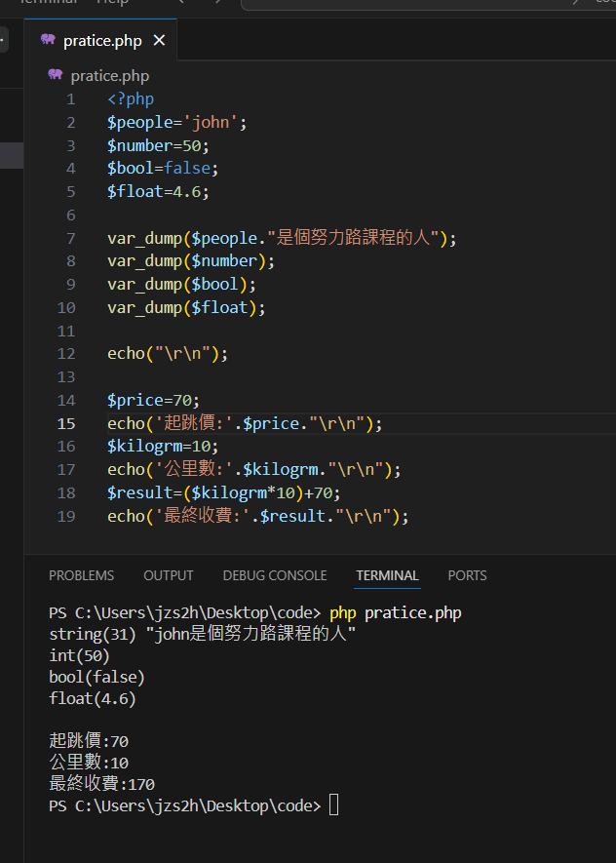Switch to the PORTS tab
The image size is (616, 863).
[x=467, y=575]
